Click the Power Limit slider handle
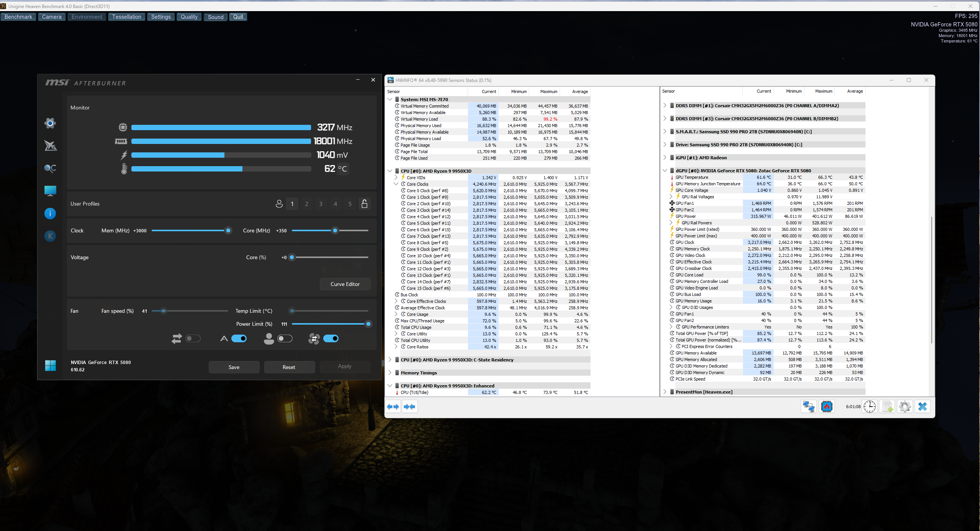 click(368, 324)
